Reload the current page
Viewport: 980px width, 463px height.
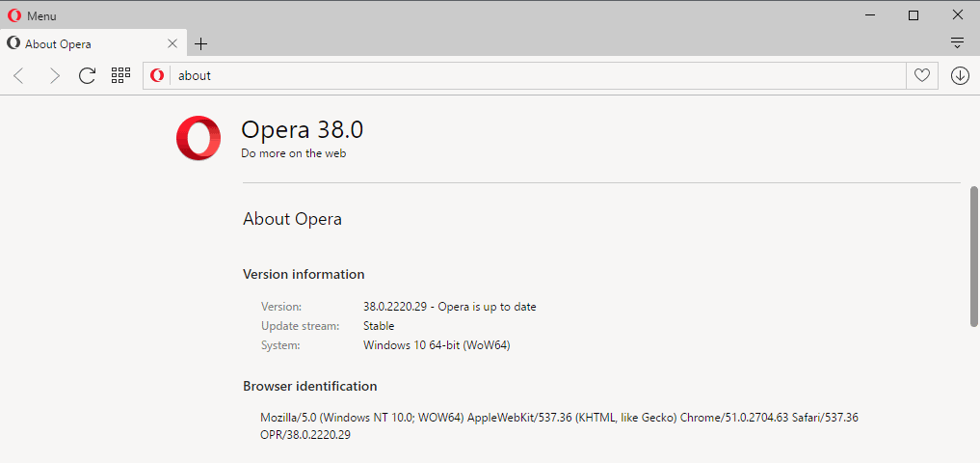(x=87, y=75)
